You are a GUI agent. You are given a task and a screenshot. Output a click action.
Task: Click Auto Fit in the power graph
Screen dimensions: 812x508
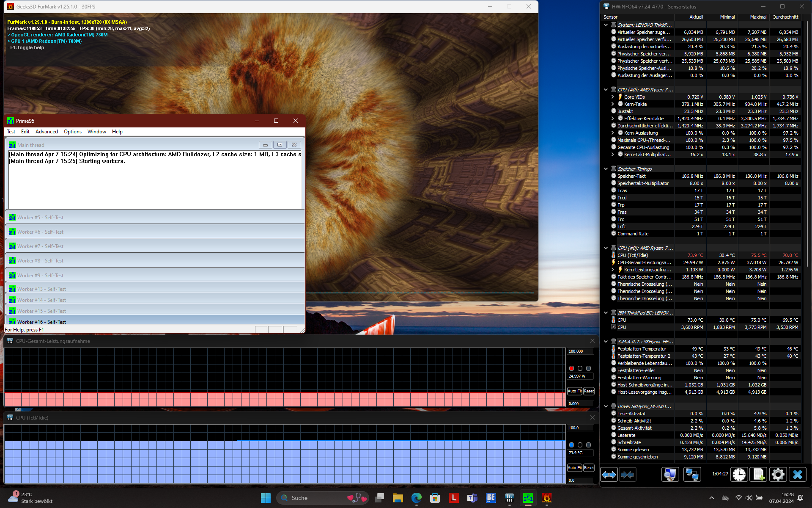click(x=574, y=391)
